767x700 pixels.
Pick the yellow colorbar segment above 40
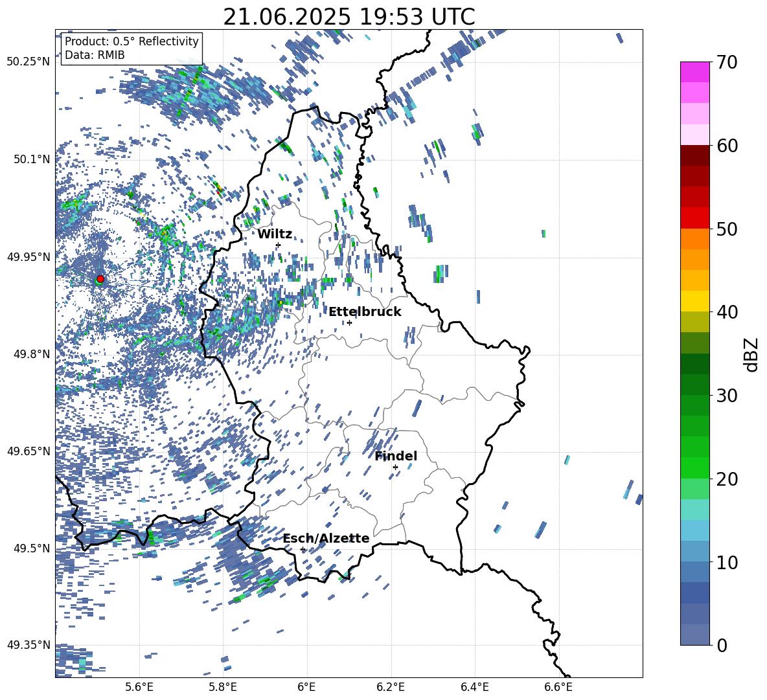(x=694, y=301)
